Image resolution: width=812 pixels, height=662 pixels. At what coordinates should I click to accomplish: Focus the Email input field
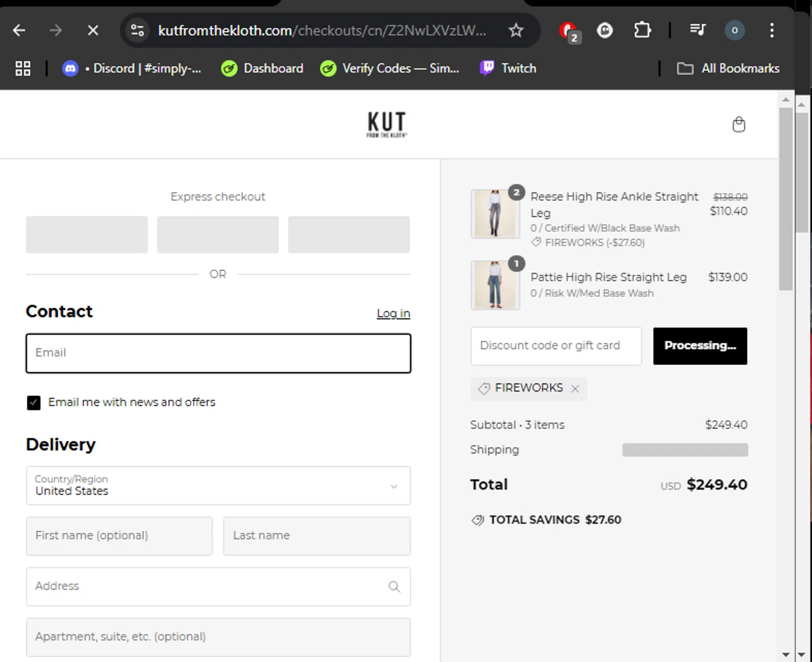pyautogui.click(x=218, y=353)
